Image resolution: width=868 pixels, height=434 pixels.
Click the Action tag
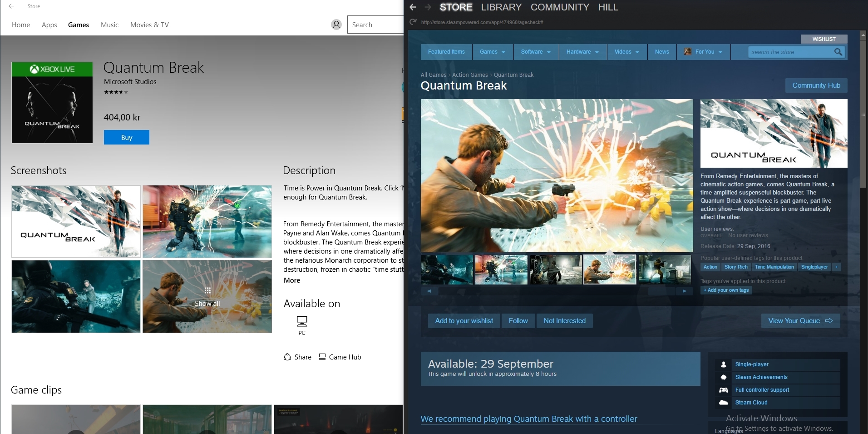pos(710,267)
